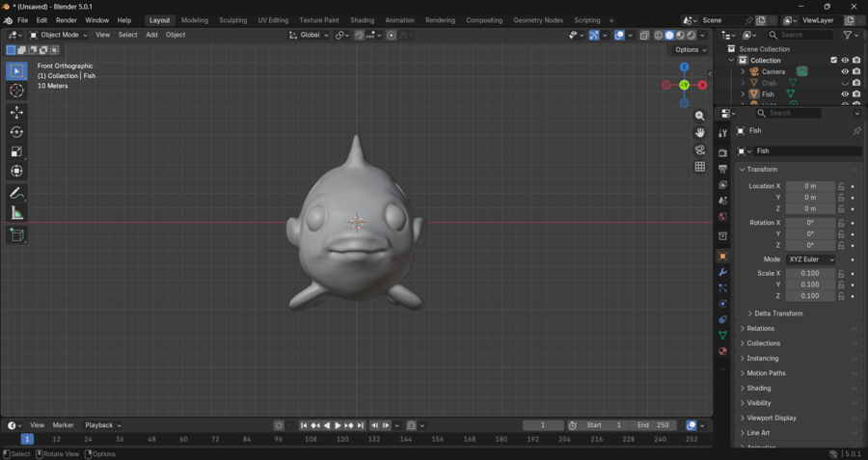The width and height of the screenshot is (868, 460).
Task: Hide the Camera object in outliner
Action: (845, 71)
